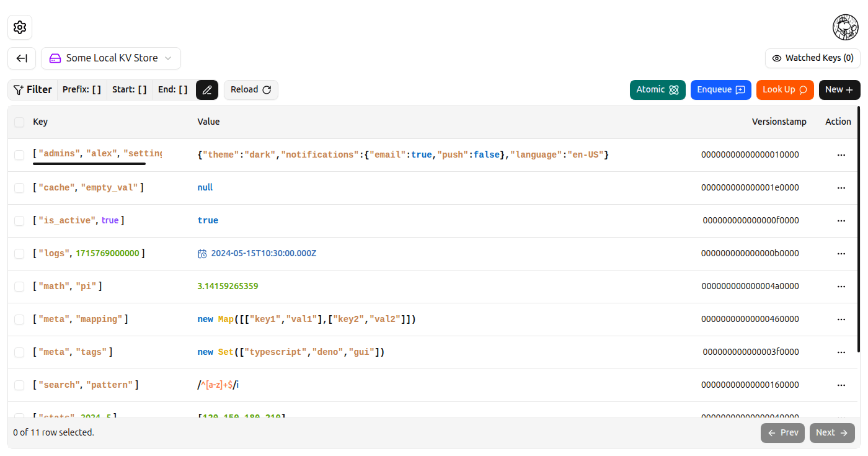Toggle the select-all header checkbox

coord(19,122)
